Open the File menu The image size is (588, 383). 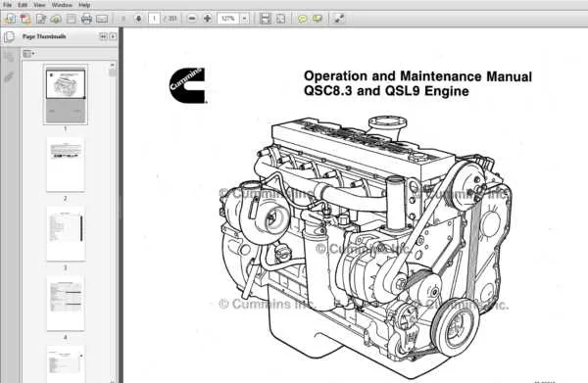tap(7, 5)
